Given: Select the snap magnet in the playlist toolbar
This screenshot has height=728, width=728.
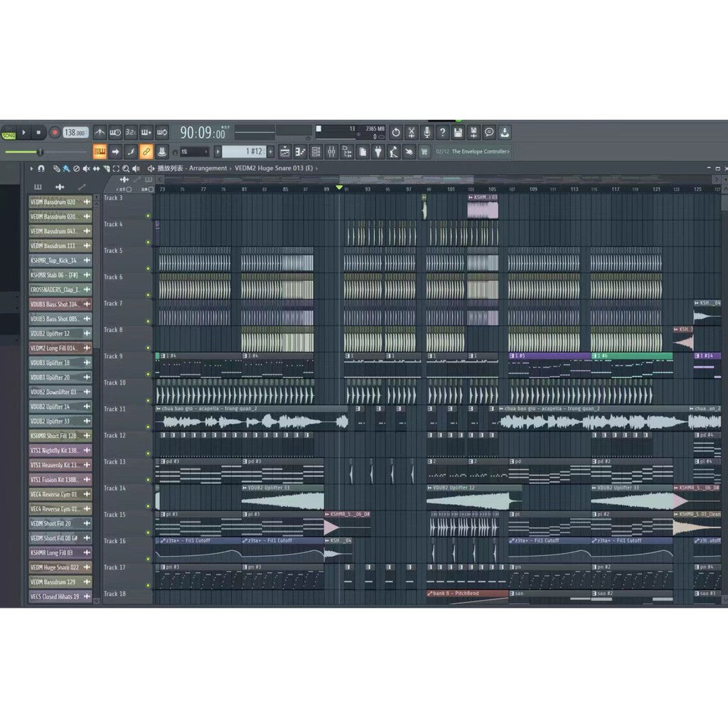Looking at the screenshot, I should tap(41, 169).
